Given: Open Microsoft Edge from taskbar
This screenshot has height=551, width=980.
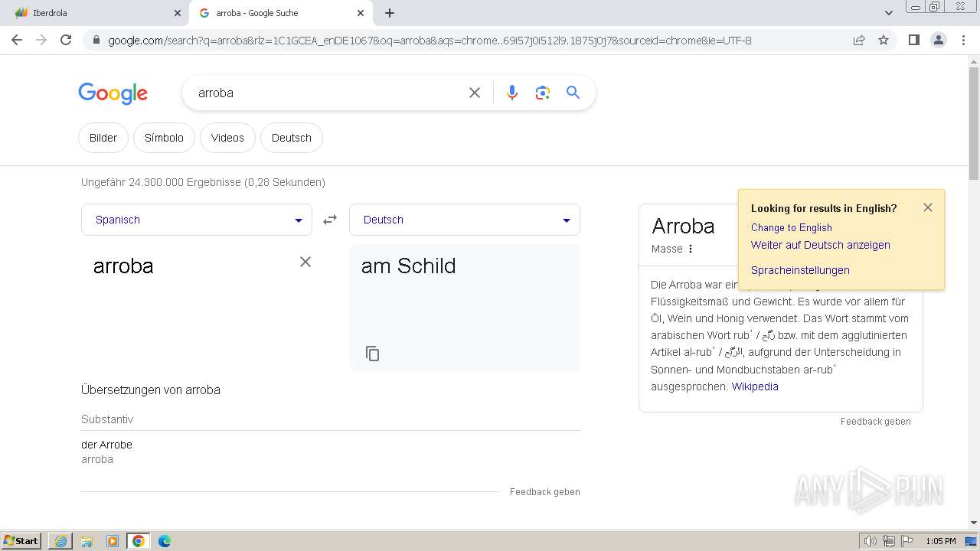Looking at the screenshot, I should pyautogui.click(x=165, y=541).
